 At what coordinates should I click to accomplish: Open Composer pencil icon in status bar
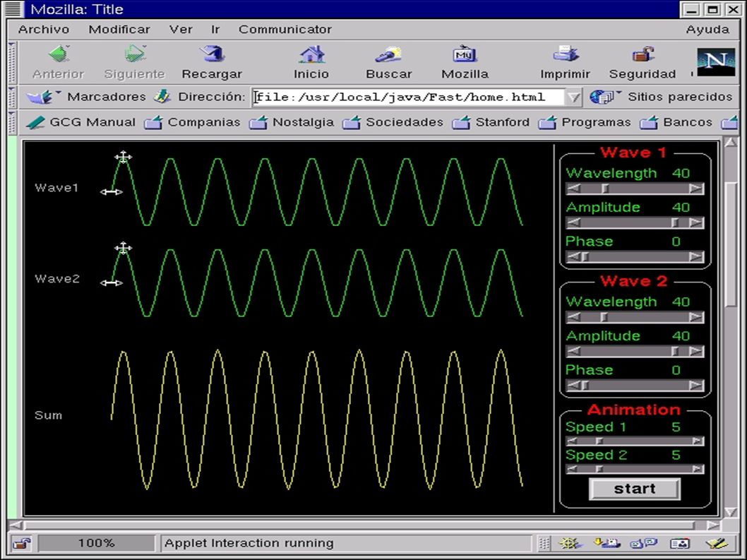pos(717,543)
